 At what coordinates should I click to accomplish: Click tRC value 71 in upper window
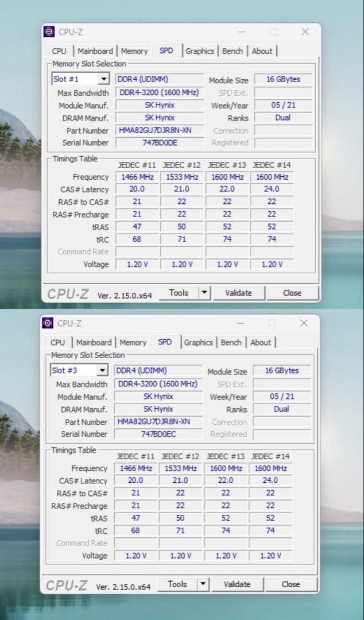(182, 239)
